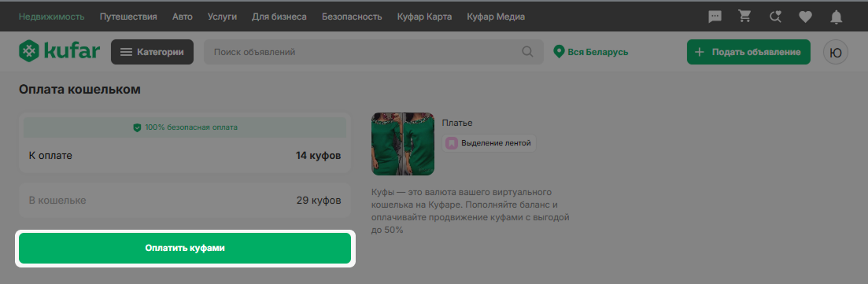Image resolution: width=868 pixels, height=284 pixels.
Task: Choose region Вся Беларусь
Action: coord(591,52)
